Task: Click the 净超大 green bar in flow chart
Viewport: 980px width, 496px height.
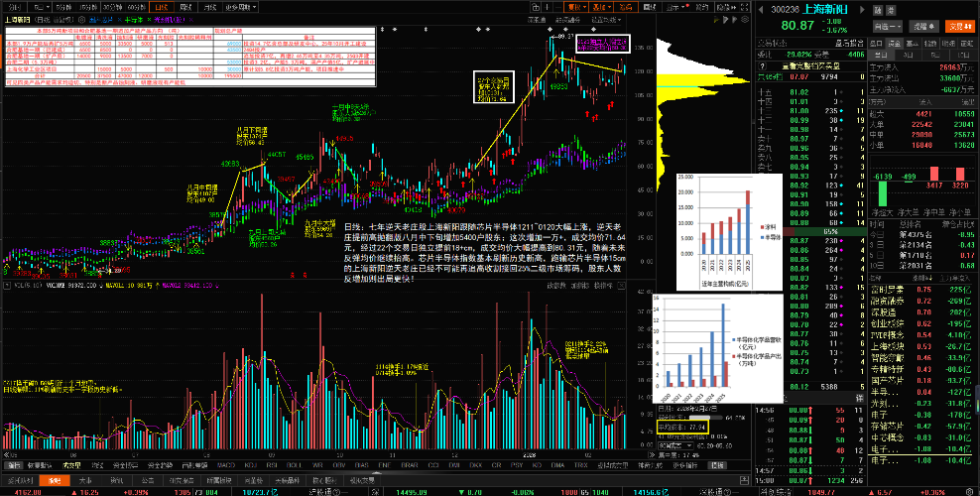Action: [x=882, y=194]
